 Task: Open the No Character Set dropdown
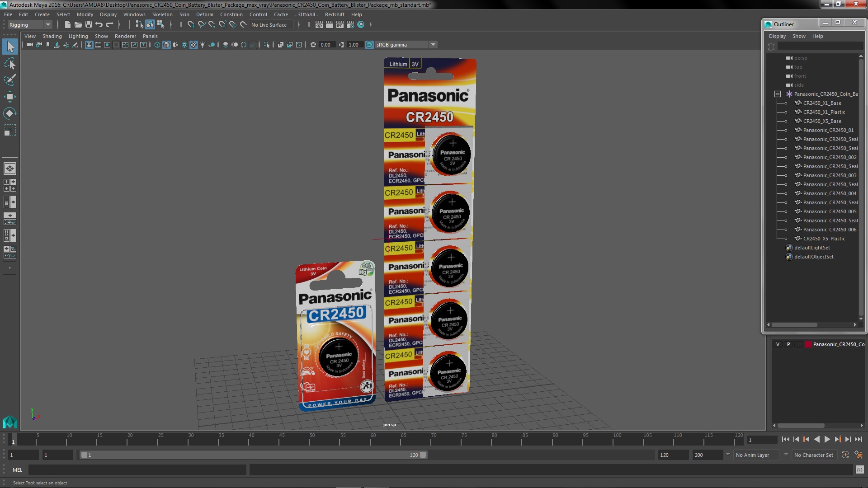tap(815, 455)
